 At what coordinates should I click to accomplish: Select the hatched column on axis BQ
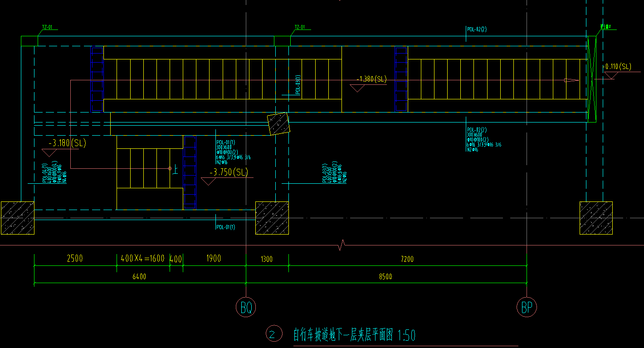272,218
